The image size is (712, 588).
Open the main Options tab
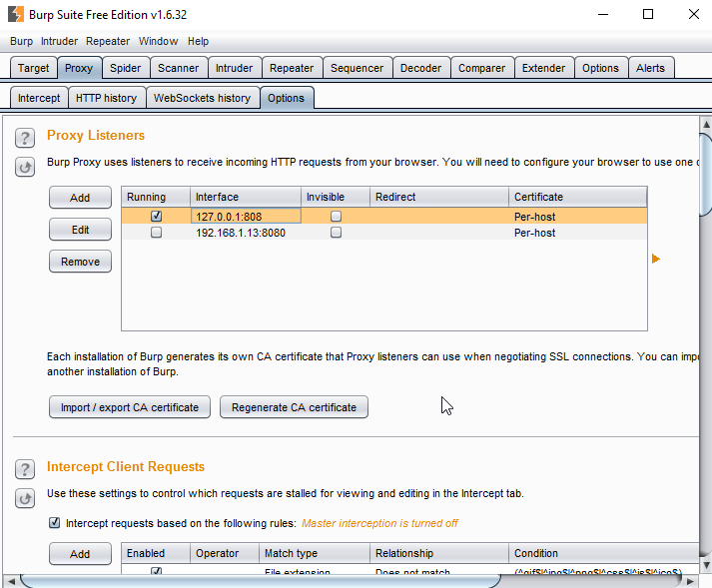(600, 68)
